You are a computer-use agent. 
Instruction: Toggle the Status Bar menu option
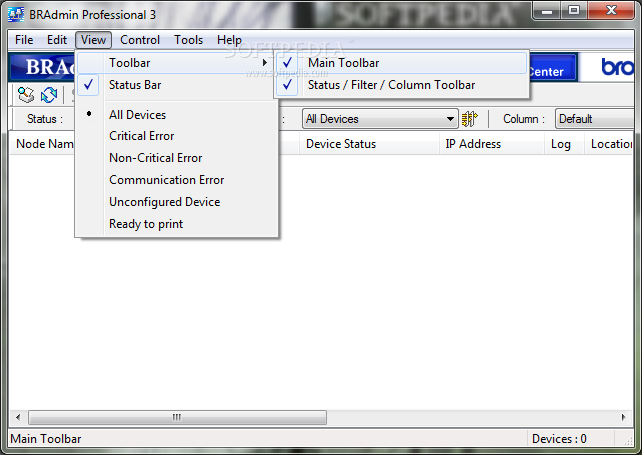[x=176, y=85]
